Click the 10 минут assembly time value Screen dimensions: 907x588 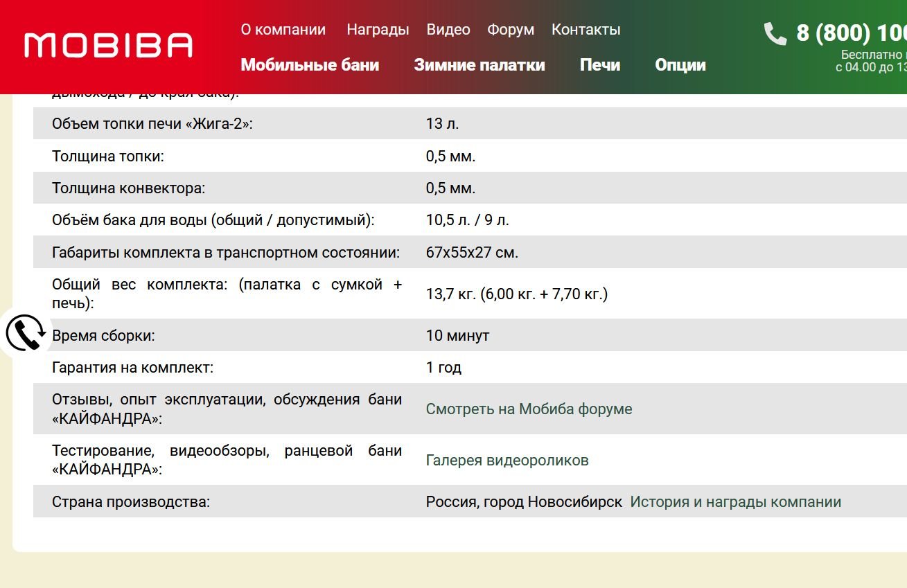pyautogui.click(x=457, y=336)
